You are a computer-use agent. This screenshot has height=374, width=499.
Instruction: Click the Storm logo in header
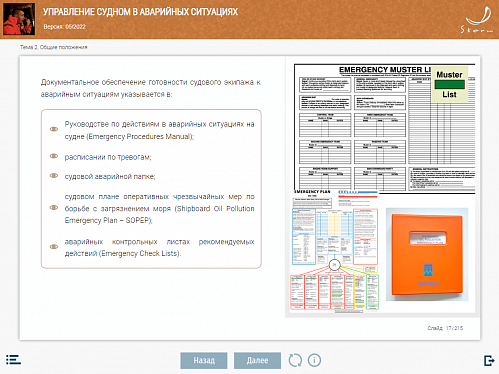pyautogui.click(x=477, y=20)
